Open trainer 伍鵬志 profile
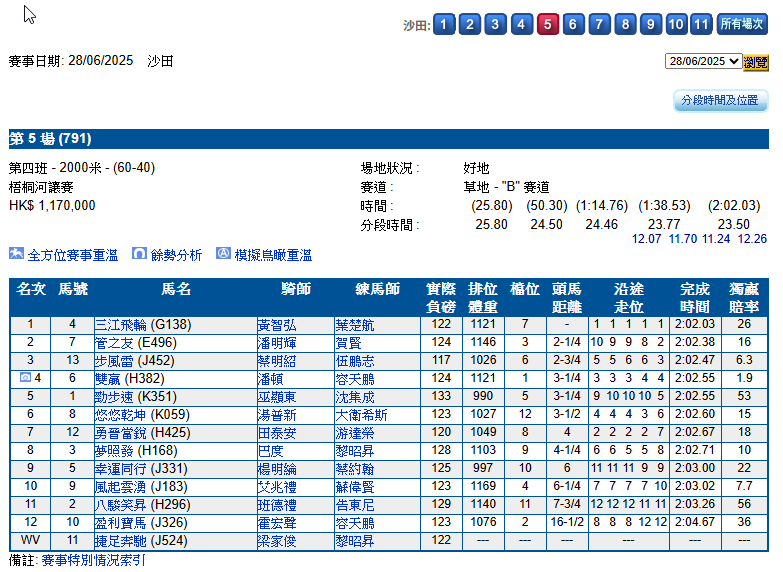 (x=355, y=361)
